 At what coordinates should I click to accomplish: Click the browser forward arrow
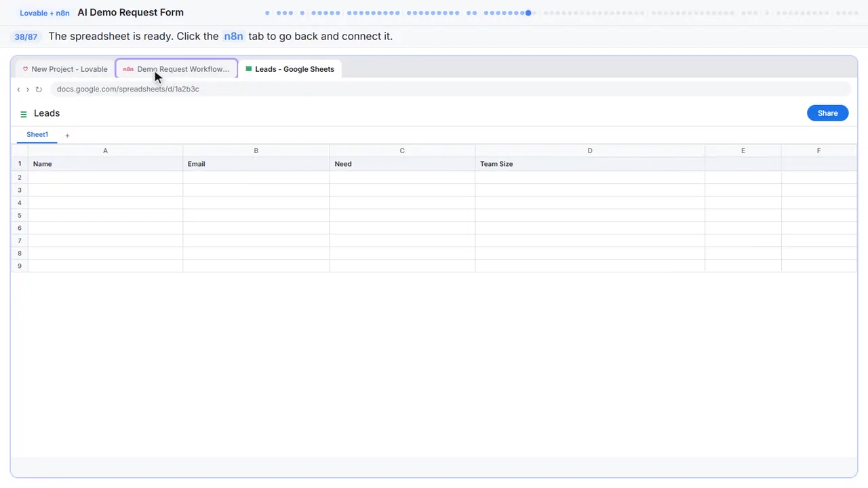point(28,89)
